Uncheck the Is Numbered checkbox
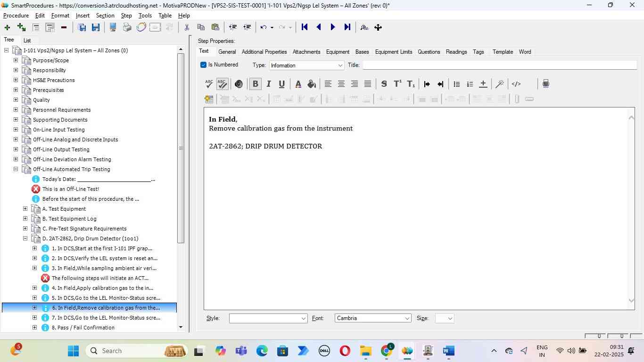Screen dimensions: 644x362 (204, 65)
